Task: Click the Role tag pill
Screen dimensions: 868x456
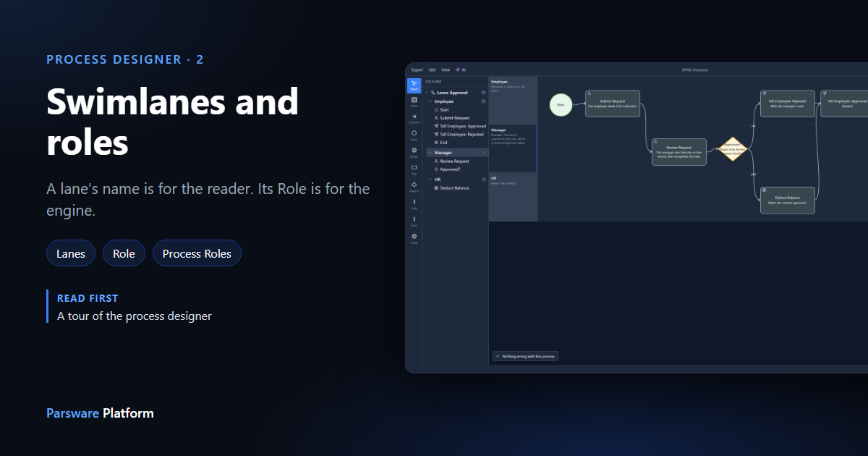Action: tap(124, 253)
